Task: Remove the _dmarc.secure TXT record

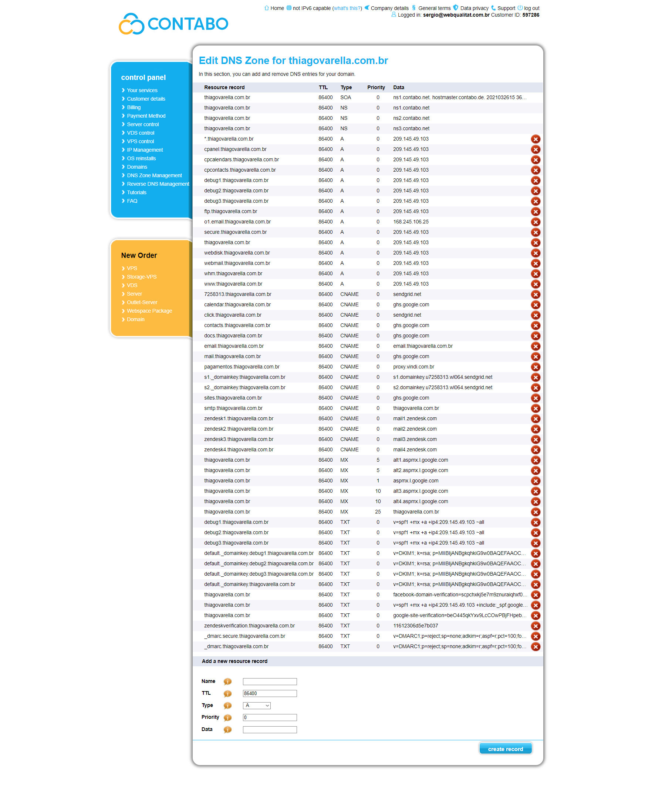Action: tap(536, 636)
